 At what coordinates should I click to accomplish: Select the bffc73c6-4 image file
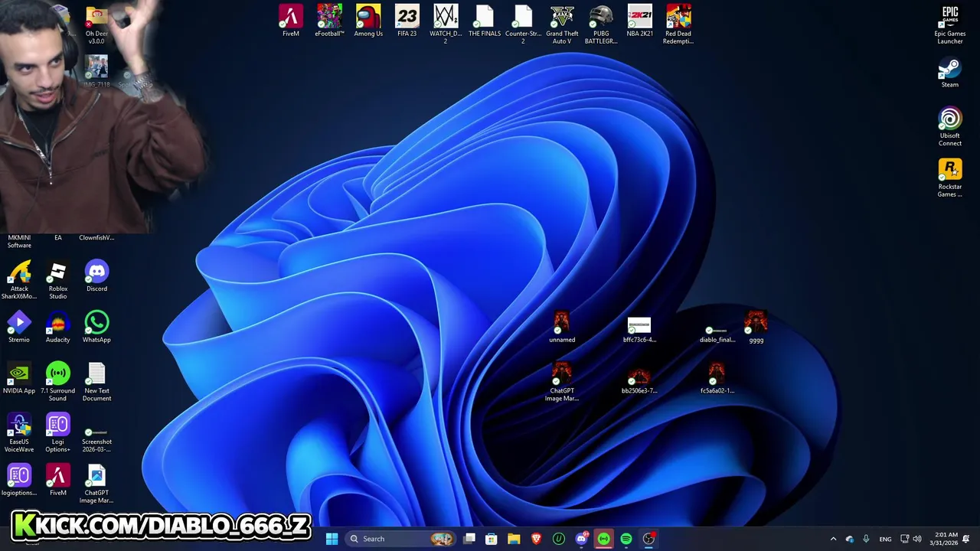[639, 330]
